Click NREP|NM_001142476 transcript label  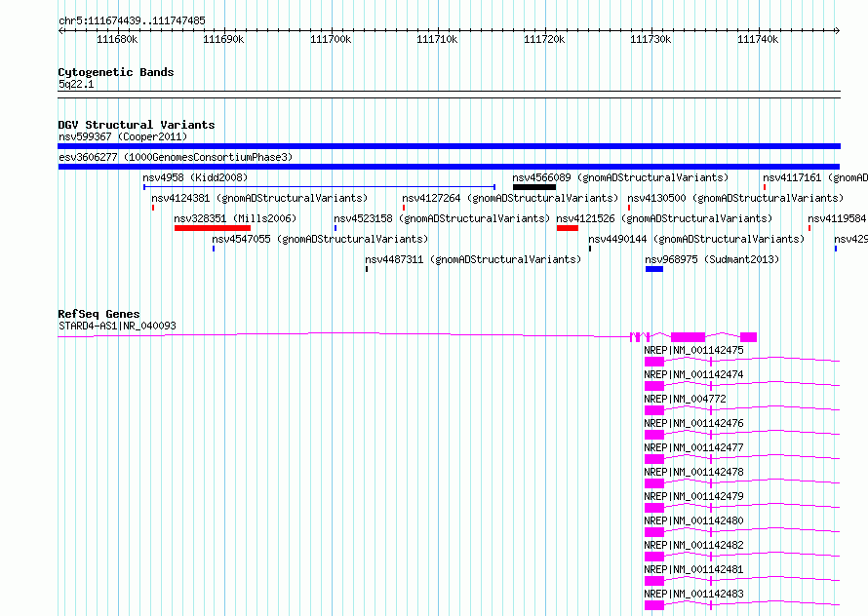coord(693,423)
